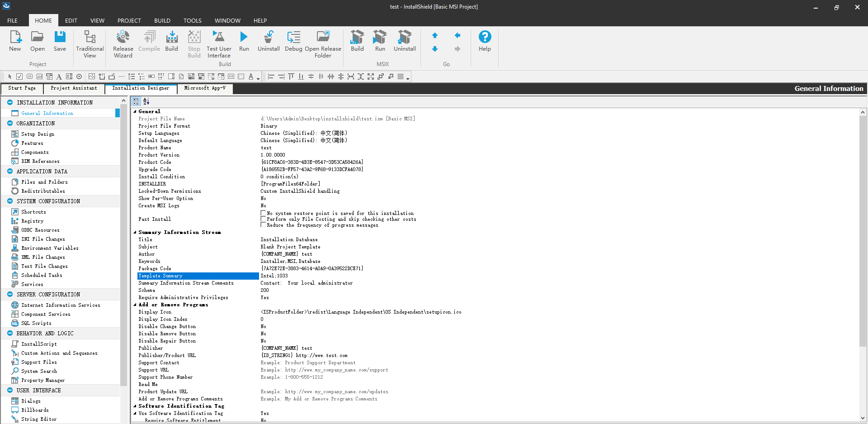Click the align left edges icon
Image resolution: width=868 pixels, height=424 pixels.
tap(271, 76)
